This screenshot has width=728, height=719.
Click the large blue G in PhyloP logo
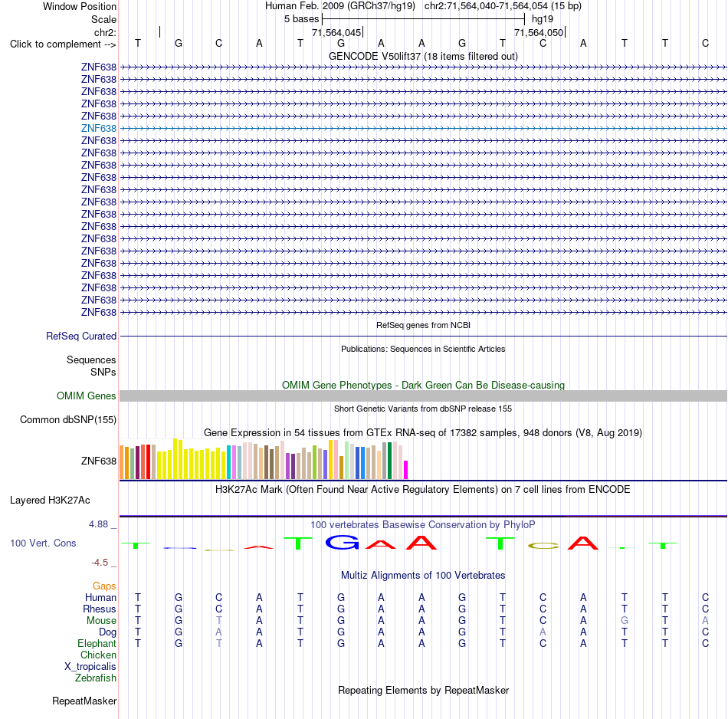pos(343,542)
